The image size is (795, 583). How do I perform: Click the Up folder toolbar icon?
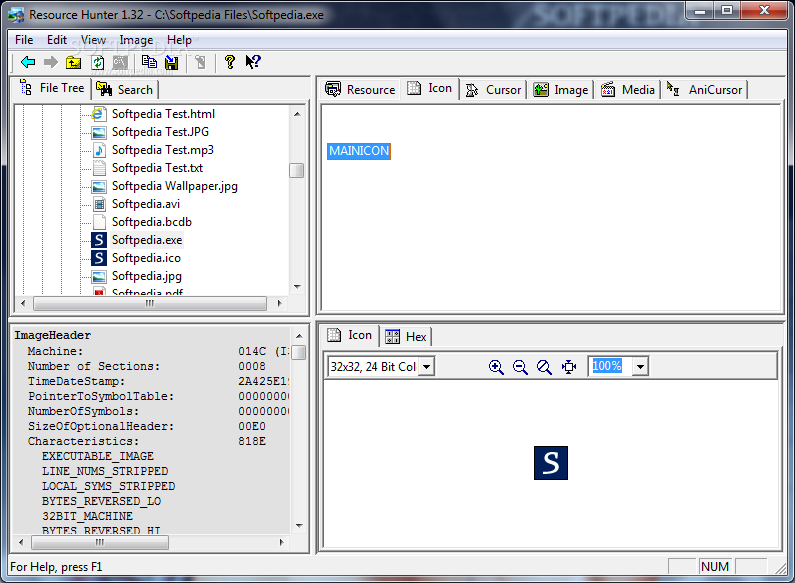click(74, 62)
